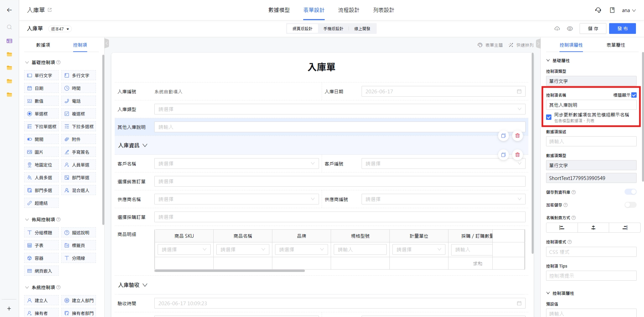Image resolution: width=644 pixels, height=317 pixels.
Task: Select left alignment for 名稱對齊方式
Action: click(562, 228)
